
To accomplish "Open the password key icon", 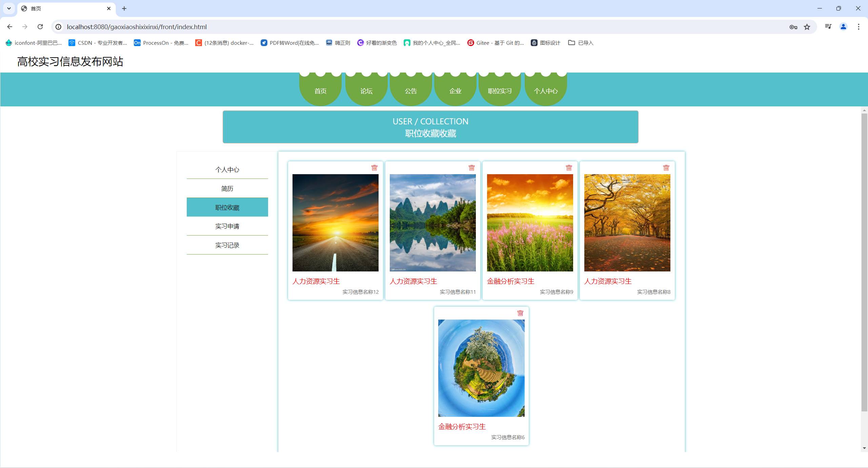I will click(x=793, y=27).
